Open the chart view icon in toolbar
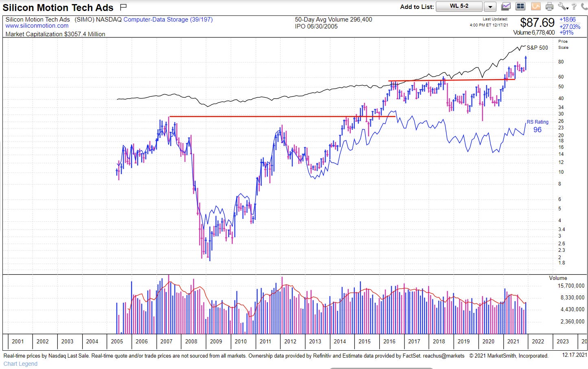 (506, 6)
